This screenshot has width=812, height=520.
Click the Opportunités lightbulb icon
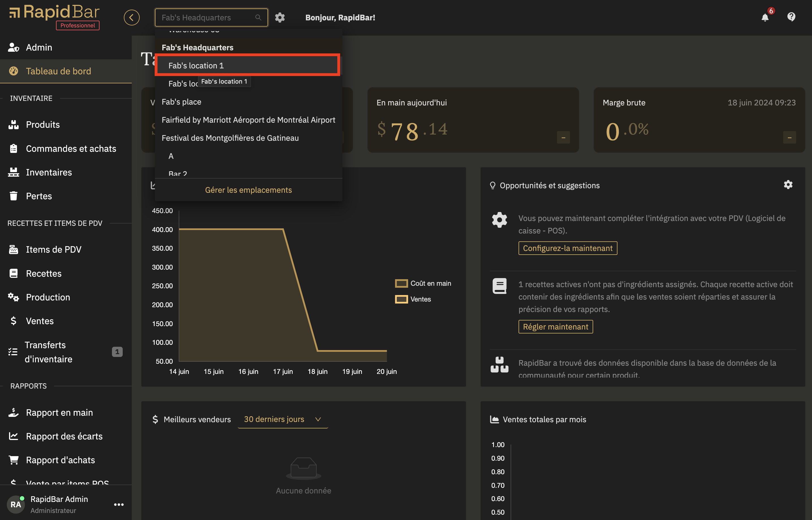(493, 185)
